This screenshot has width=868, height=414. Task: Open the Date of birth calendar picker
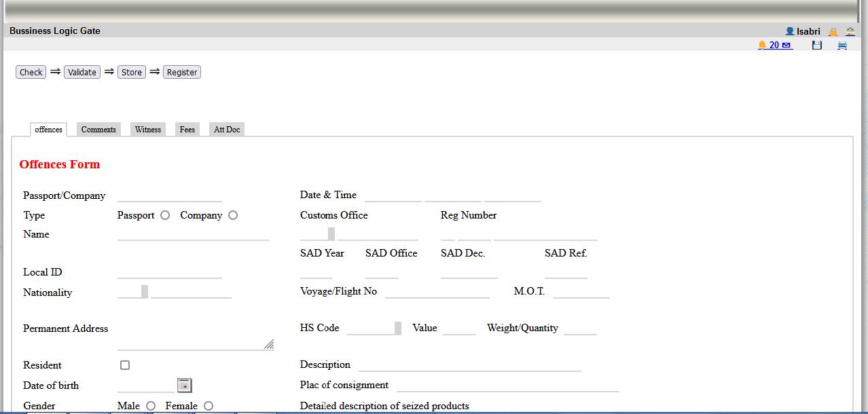[x=184, y=385]
